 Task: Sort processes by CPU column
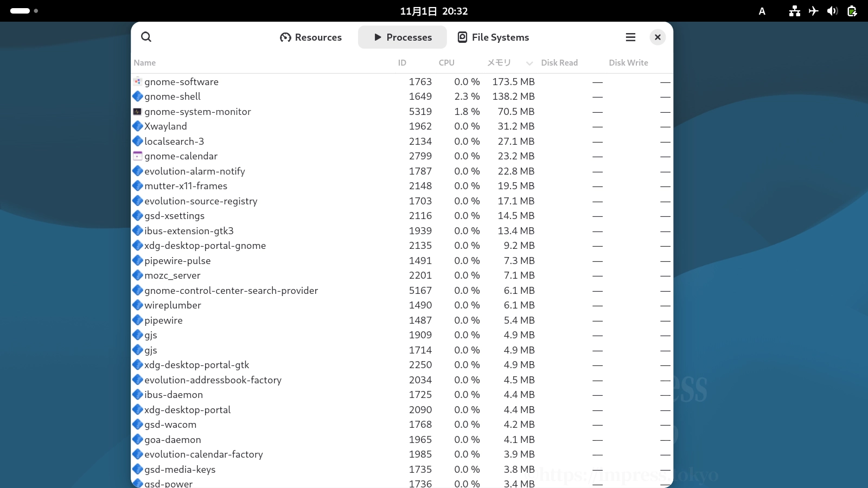tap(446, 62)
